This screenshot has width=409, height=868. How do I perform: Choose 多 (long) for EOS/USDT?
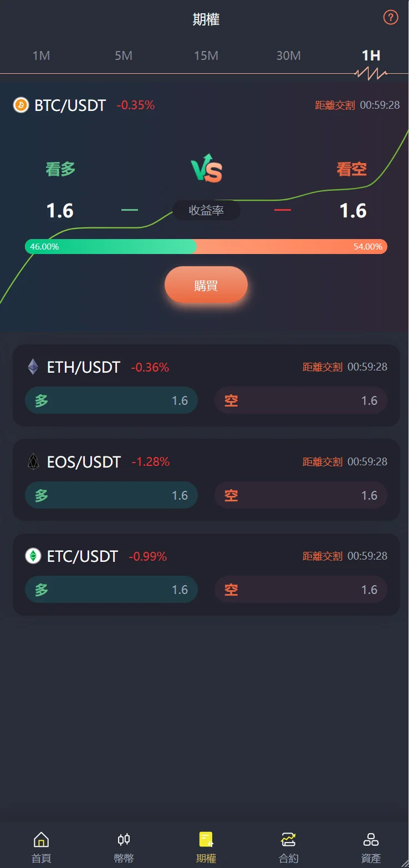click(x=111, y=495)
